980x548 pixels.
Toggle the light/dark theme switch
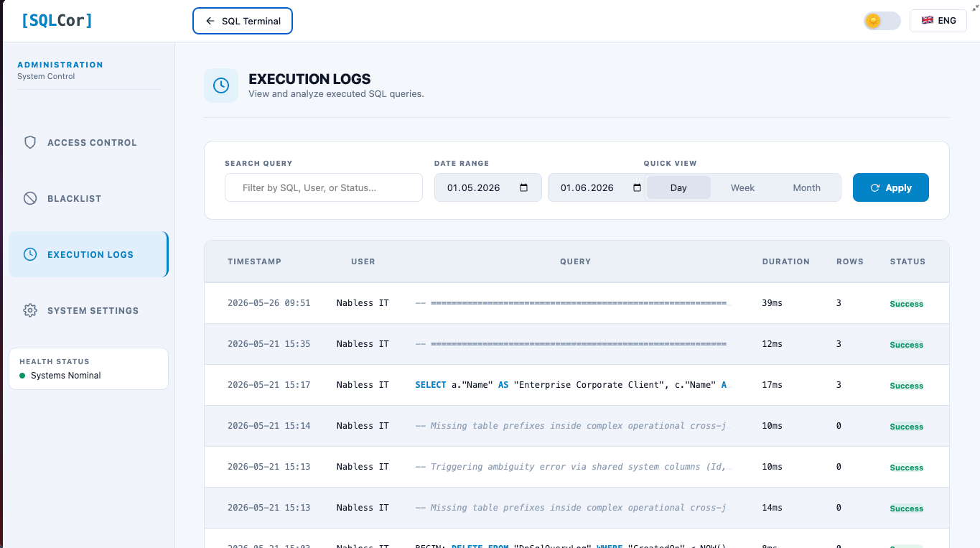pos(882,21)
